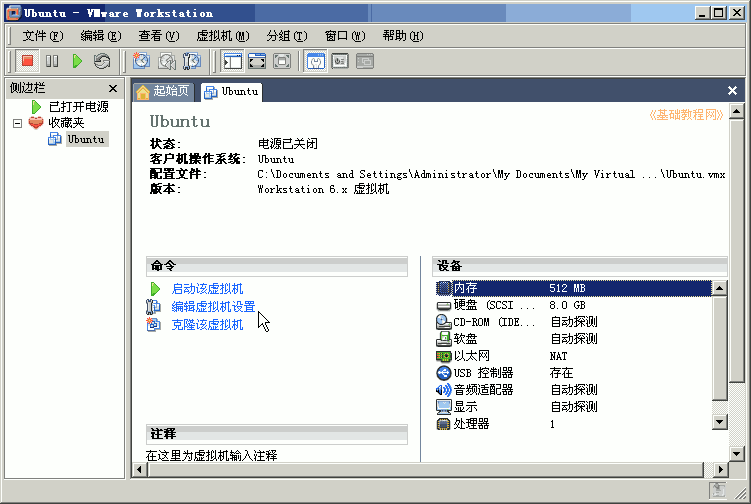The image size is (751, 504).
Task: Click the status bar icon at bottom right
Action: 717,491
